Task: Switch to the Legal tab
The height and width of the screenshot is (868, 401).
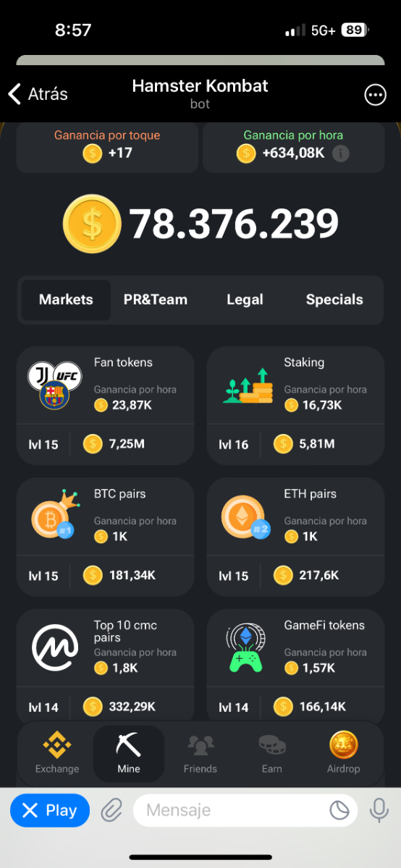Action: coord(245,299)
